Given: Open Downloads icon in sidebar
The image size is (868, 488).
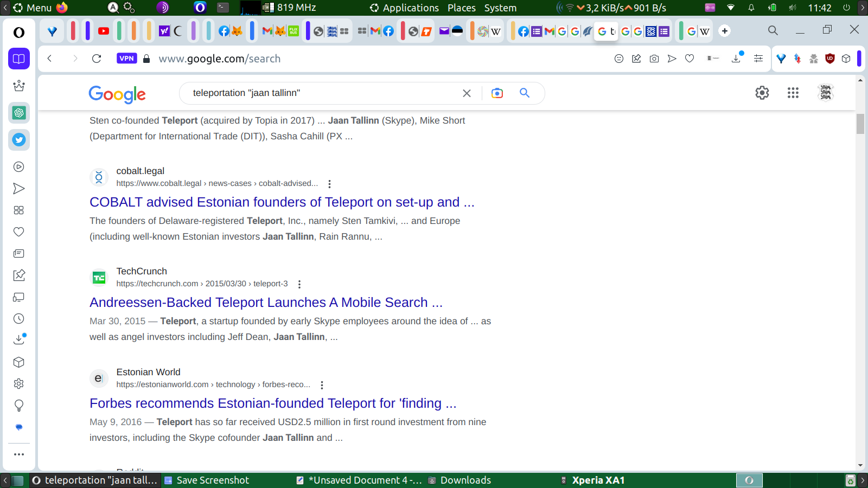Looking at the screenshot, I should coord(19,339).
